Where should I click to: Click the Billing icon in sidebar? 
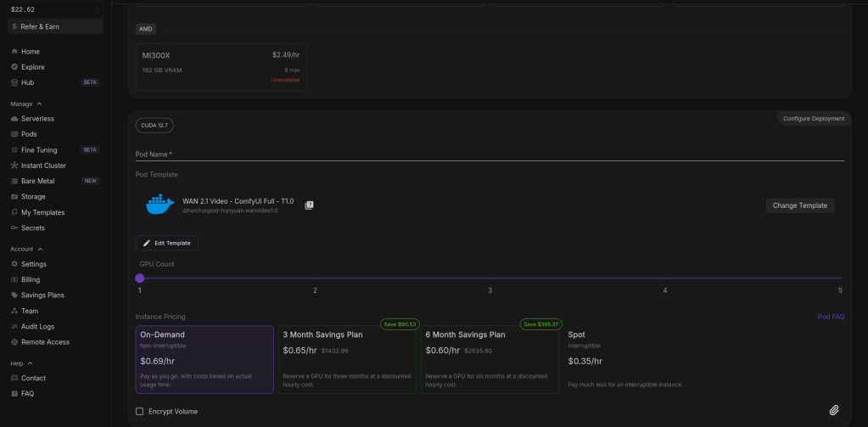(x=14, y=279)
